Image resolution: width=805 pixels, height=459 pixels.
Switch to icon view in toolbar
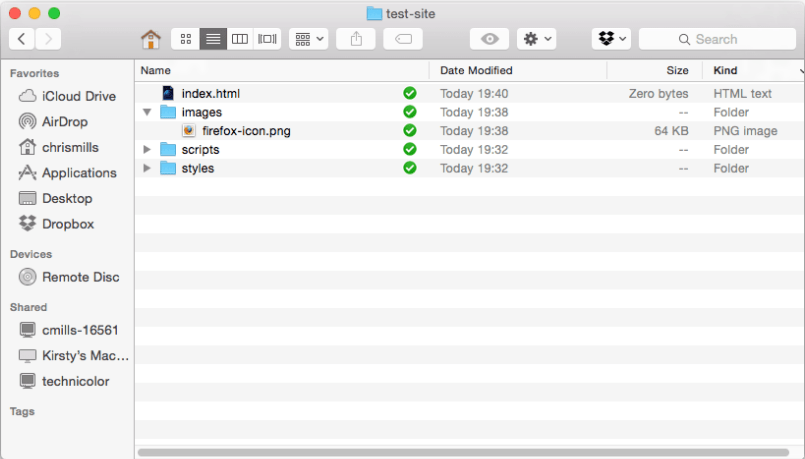185,39
